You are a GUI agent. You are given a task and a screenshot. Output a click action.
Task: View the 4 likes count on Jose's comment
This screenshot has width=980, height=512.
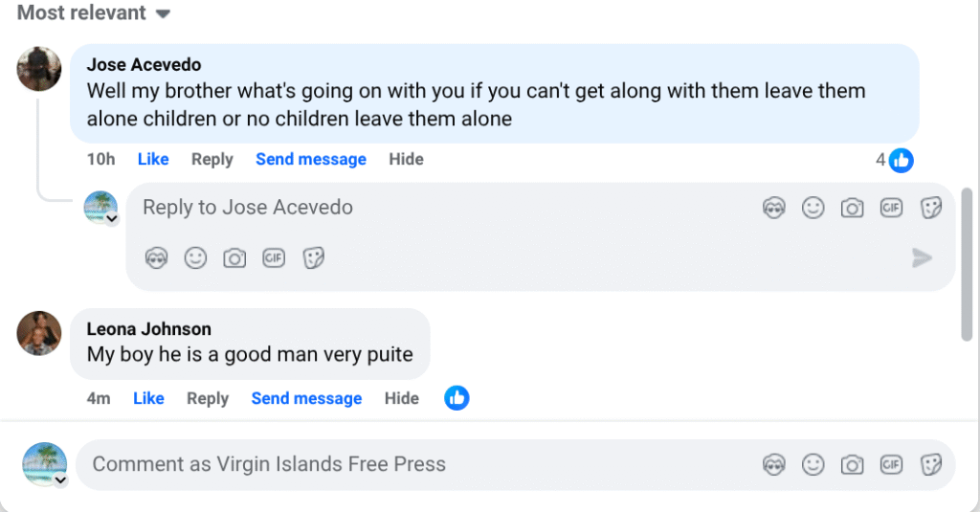(894, 160)
